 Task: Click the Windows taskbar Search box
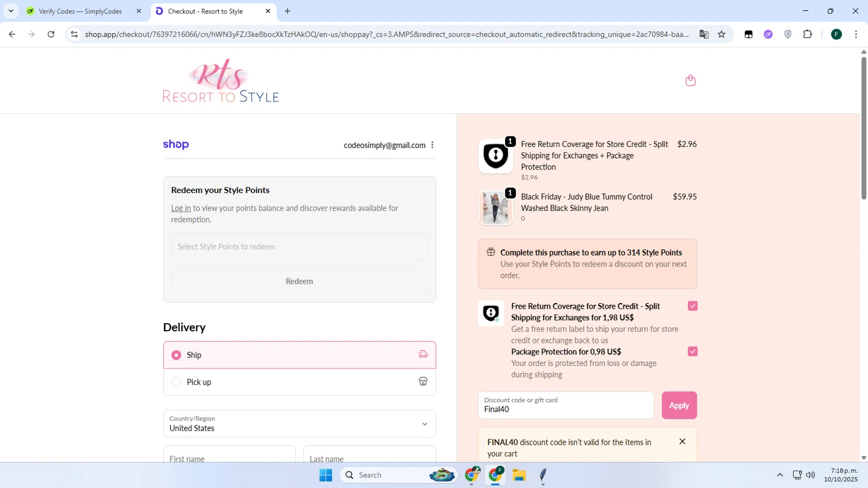click(x=399, y=475)
